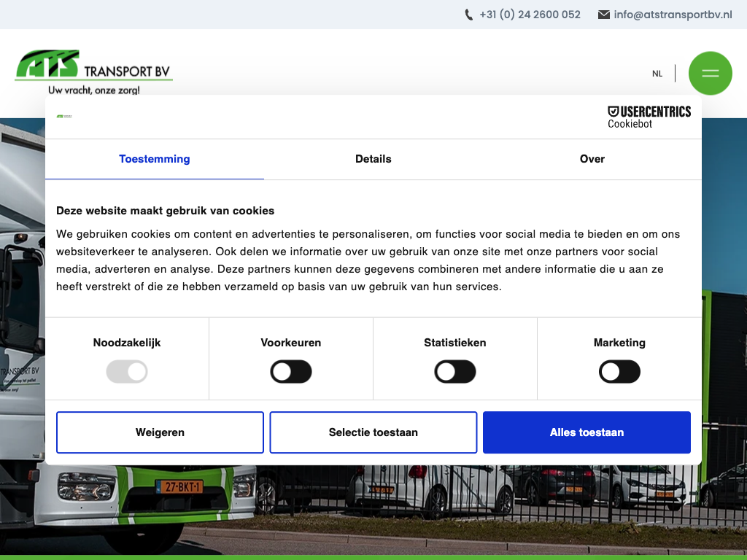Click the info@atstransportbv.nl email link
The width and height of the screenshot is (747, 560).
(x=673, y=15)
